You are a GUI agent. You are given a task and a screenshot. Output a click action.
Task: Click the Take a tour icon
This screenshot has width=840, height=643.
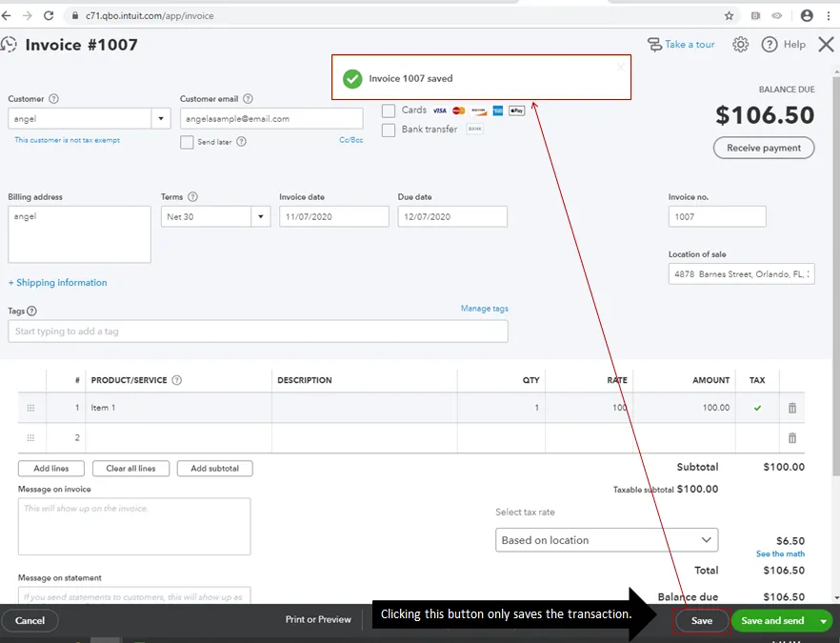click(654, 44)
